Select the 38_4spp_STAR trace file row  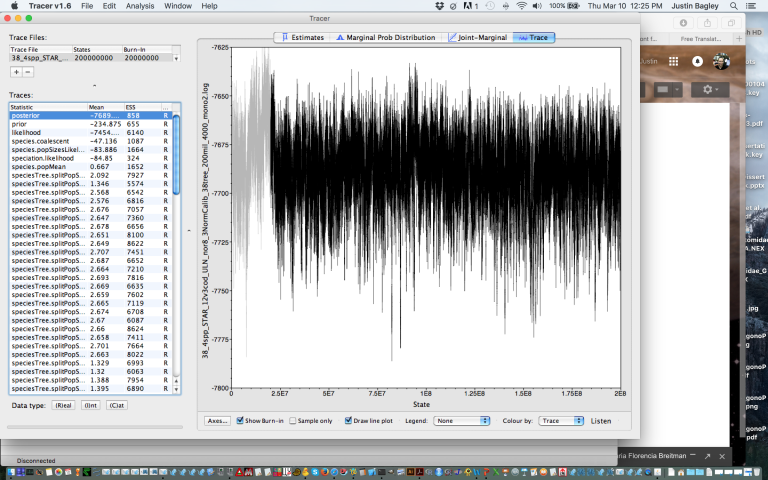pos(91,58)
